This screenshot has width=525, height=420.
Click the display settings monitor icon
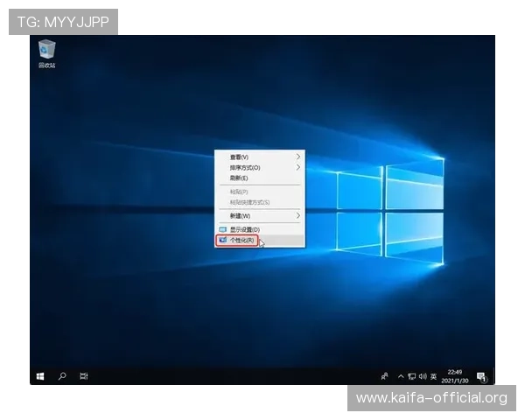[222, 229]
